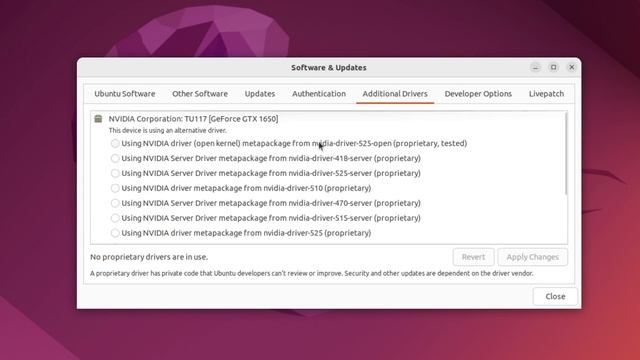
Task: Minimize the Software & Updates window
Action: 536,67
